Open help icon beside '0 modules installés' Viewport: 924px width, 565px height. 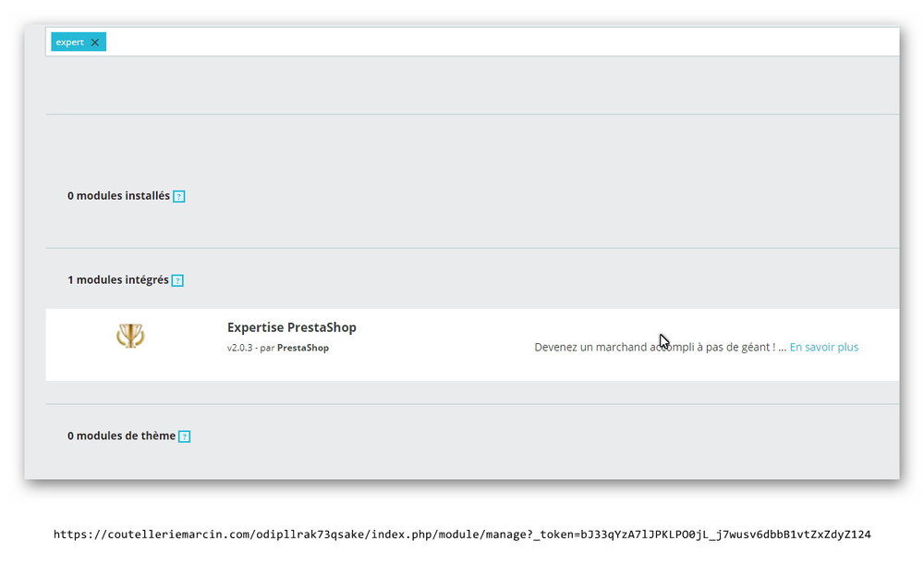point(179,196)
